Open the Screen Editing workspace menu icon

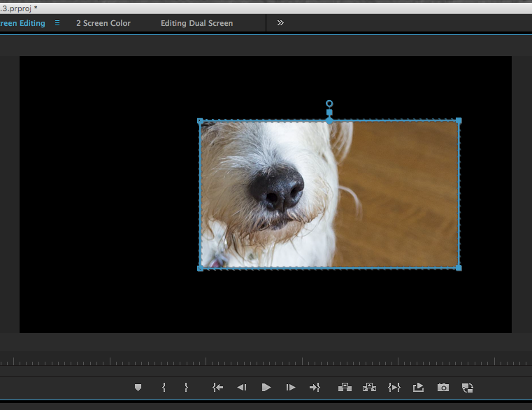[x=57, y=23]
